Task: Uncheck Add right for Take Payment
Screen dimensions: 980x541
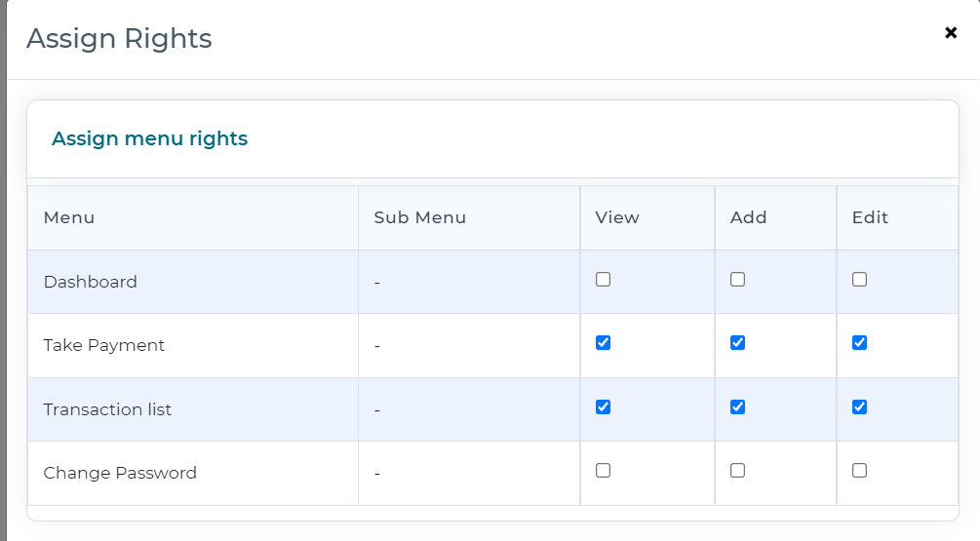Action: pyautogui.click(x=737, y=343)
